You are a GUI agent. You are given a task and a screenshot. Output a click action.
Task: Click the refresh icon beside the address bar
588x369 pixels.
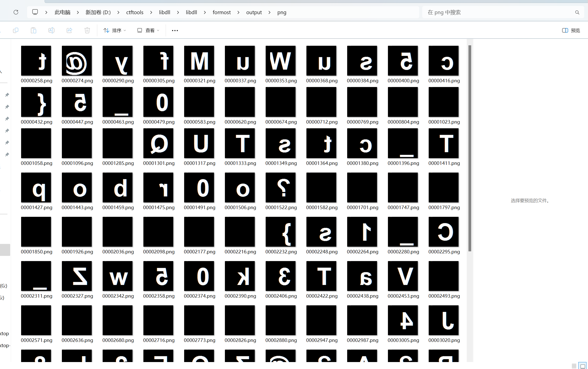click(16, 12)
